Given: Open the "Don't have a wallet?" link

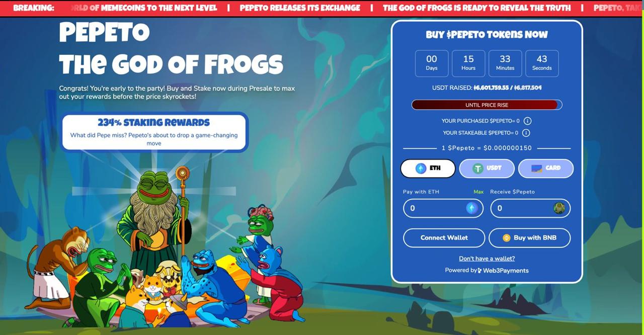Looking at the screenshot, I should point(487,259).
